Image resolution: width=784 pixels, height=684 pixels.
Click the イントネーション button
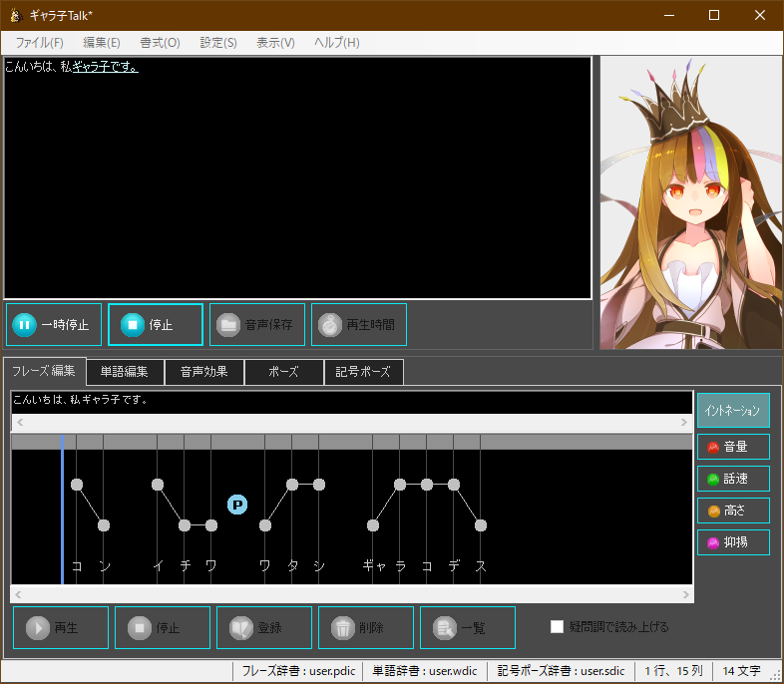pyautogui.click(x=733, y=410)
